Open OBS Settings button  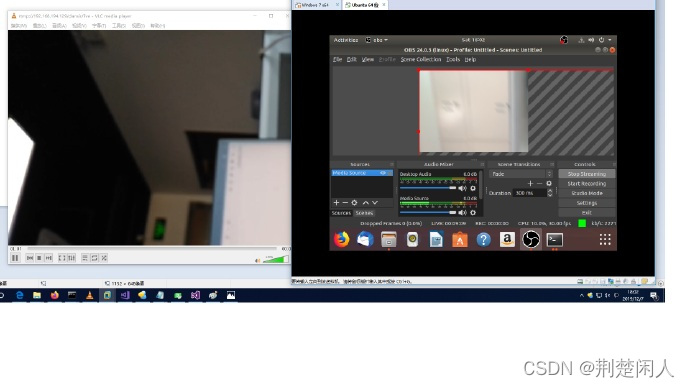tap(587, 203)
